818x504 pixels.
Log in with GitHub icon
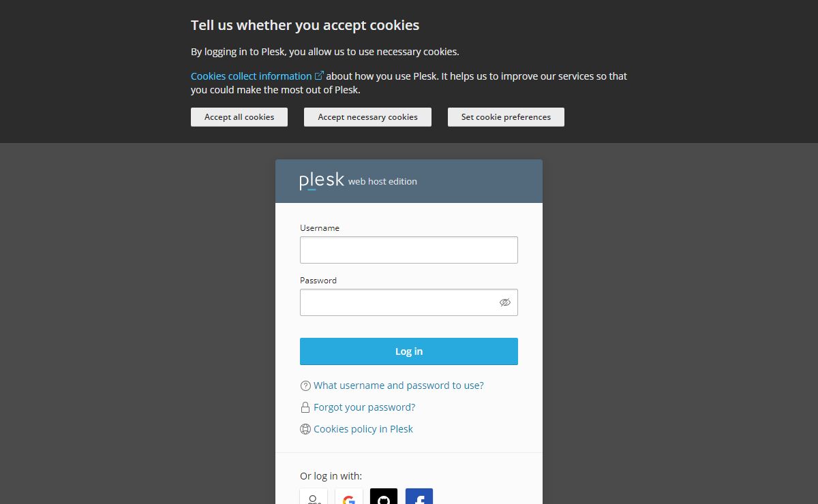[x=384, y=498]
